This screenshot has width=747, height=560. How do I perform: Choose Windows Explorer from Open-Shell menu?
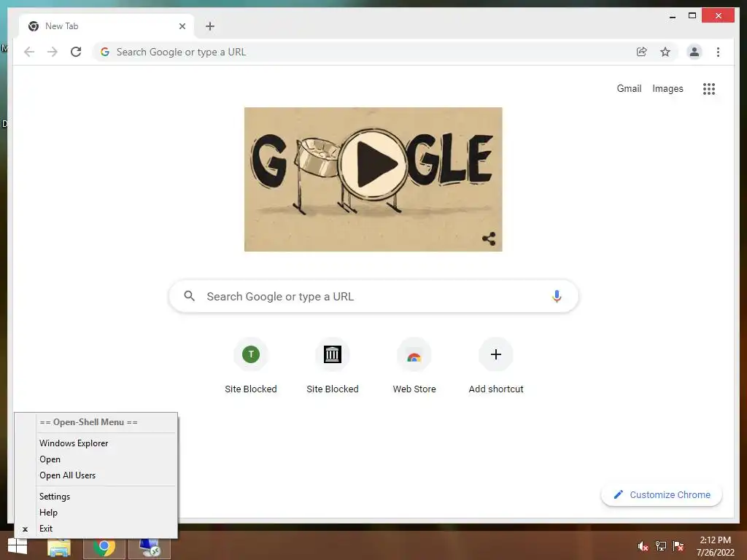107,443
